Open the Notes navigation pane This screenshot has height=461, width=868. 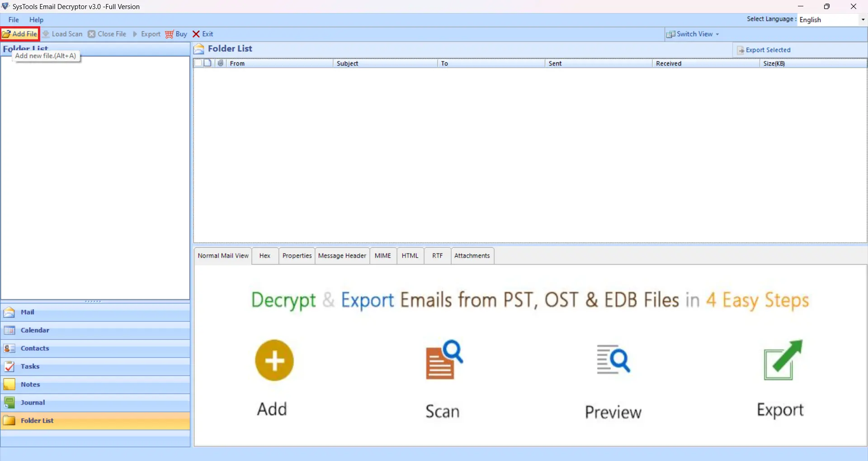(x=95, y=385)
